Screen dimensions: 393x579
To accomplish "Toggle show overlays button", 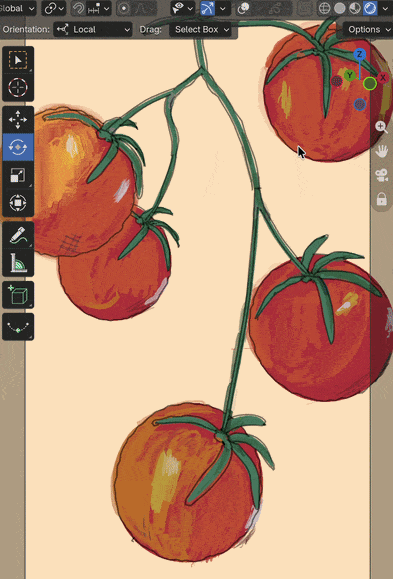I will point(243,8).
